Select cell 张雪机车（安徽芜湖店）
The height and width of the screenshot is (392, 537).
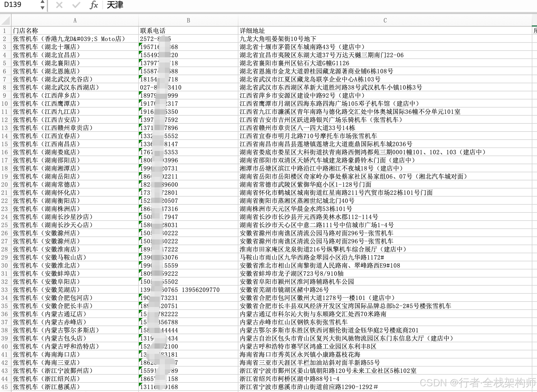(x=75, y=290)
